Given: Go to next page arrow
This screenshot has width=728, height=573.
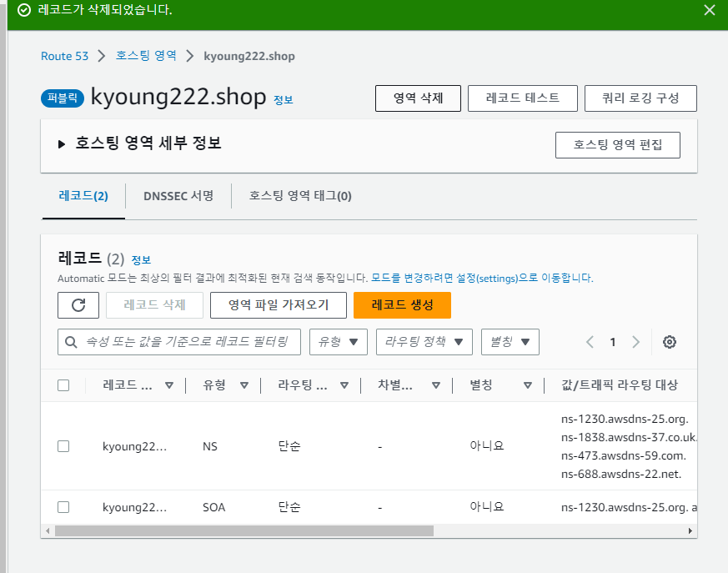Looking at the screenshot, I should [635, 342].
